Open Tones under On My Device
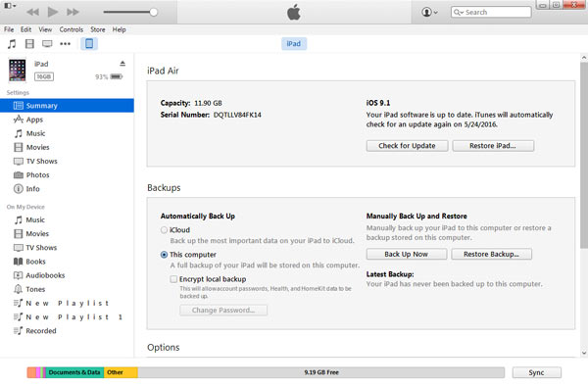 click(67, 289)
